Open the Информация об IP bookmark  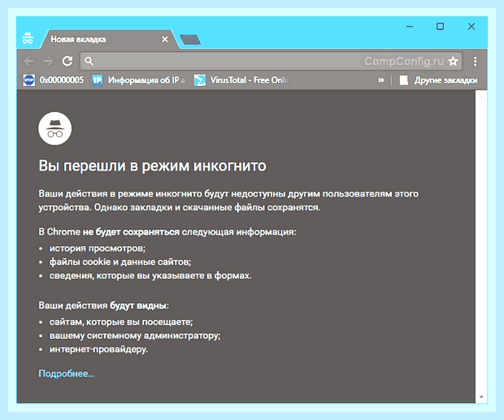point(138,80)
